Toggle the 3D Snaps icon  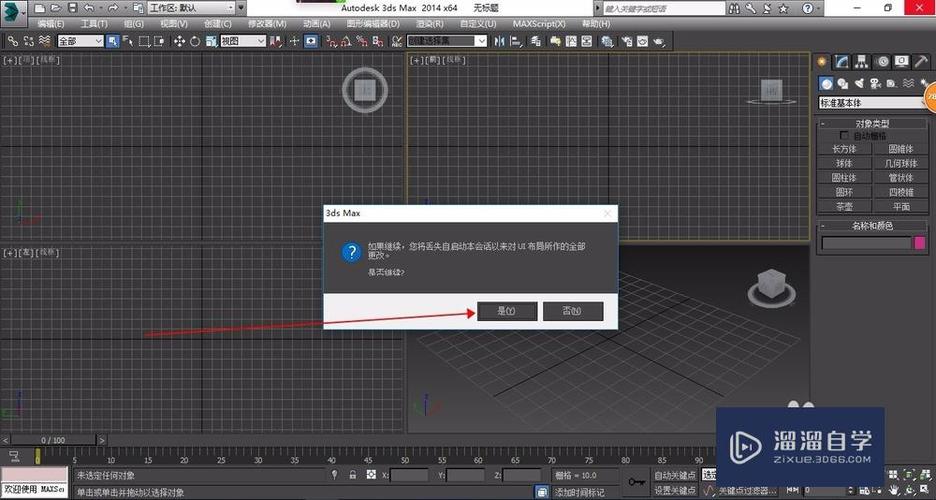331,41
